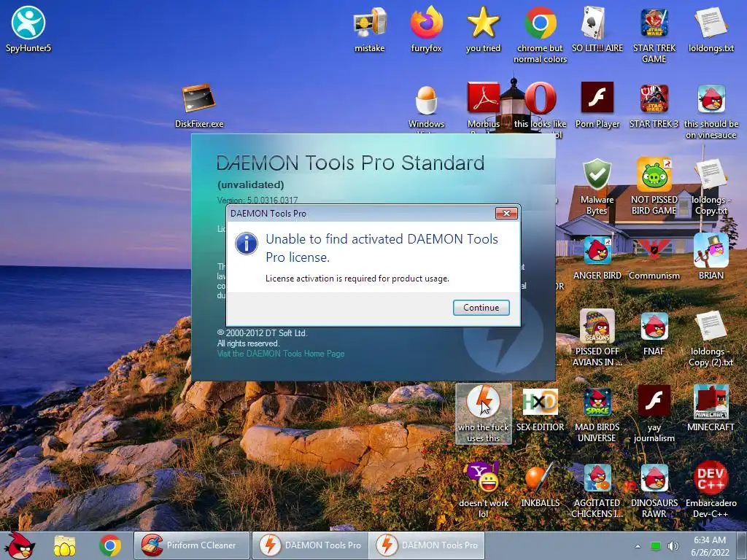This screenshot has width=747, height=560.
Task: Select the 'Porn Player' Flash icon
Action: point(597,105)
